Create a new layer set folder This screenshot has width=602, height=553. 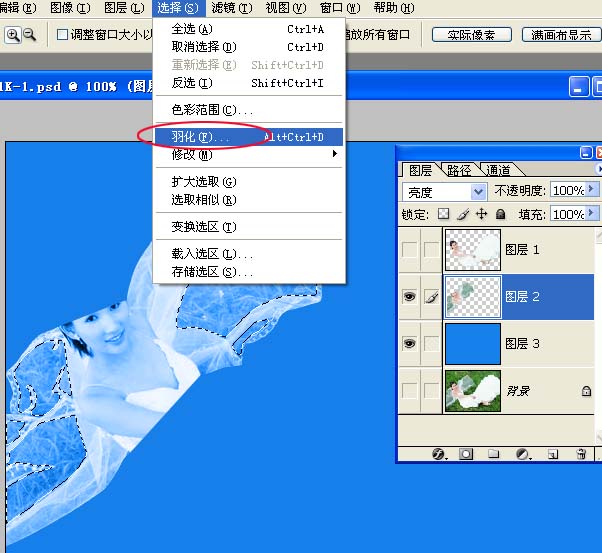(x=493, y=454)
